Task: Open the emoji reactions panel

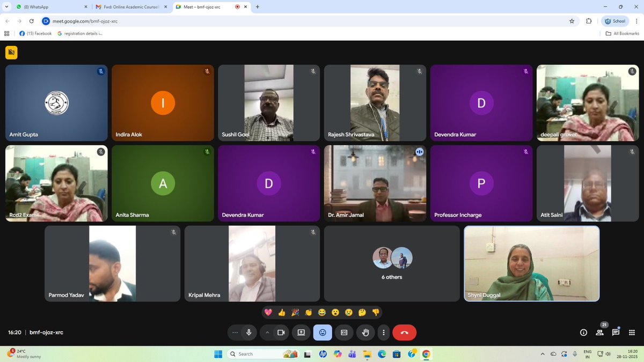Action: [323, 333]
